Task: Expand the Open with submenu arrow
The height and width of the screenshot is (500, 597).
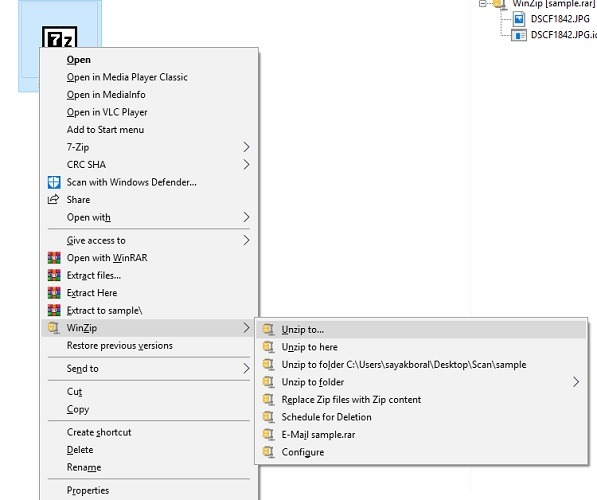Action: (x=246, y=217)
